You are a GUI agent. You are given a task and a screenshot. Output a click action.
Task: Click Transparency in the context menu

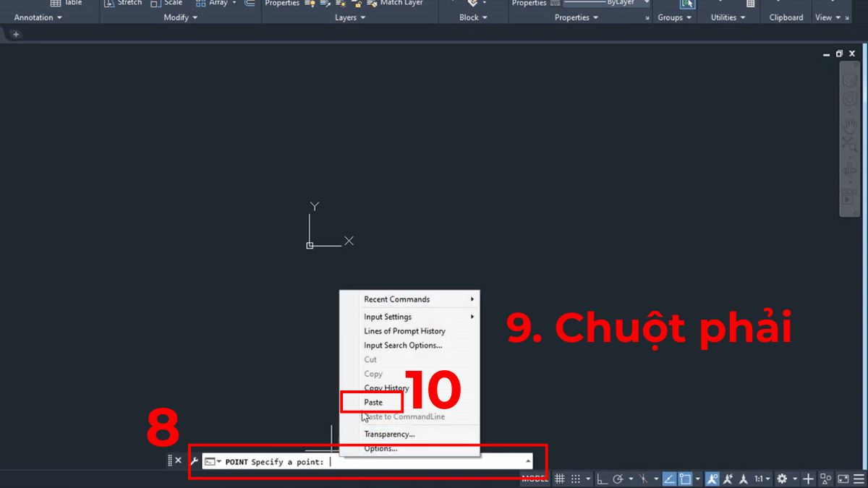[x=389, y=434]
